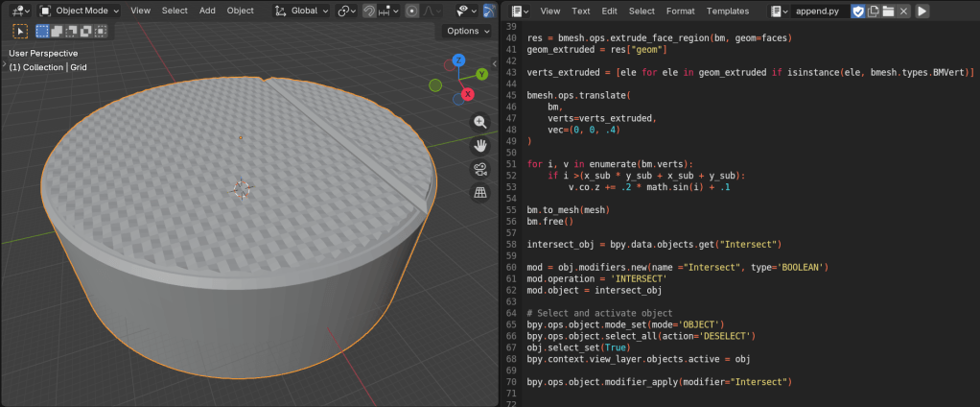The width and height of the screenshot is (980, 407).
Task: Expand the Options dropdown
Action: tap(468, 31)
